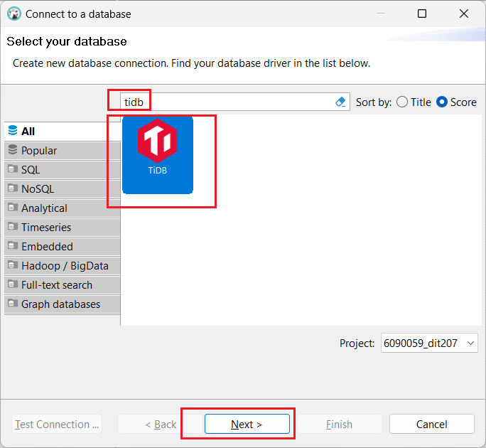Screen dimensions: 486x448
Task: Open the Timeseries category tab
Action: [x=63, y=228]
